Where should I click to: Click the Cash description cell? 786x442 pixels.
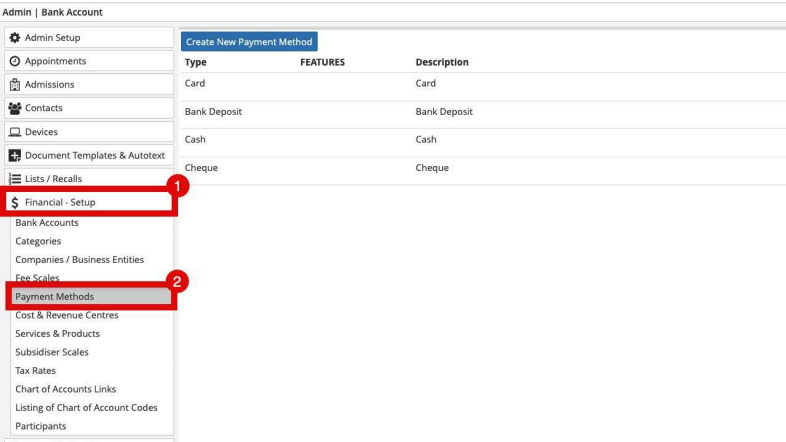tap(426, 139)
